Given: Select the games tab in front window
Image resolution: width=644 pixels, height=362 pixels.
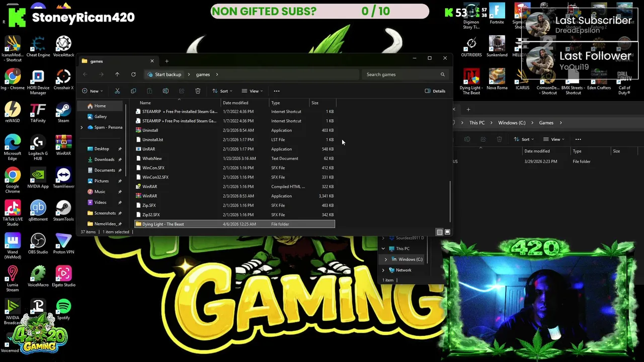Looking at the screenshot, I should (x=118, y=61).
